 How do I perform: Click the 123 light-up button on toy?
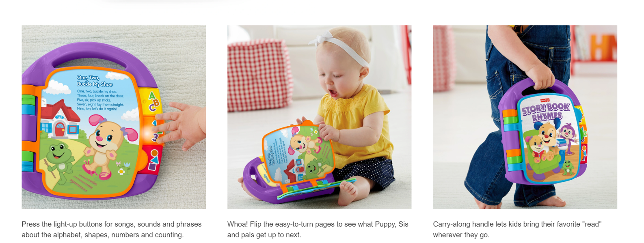tap(153, 131)
